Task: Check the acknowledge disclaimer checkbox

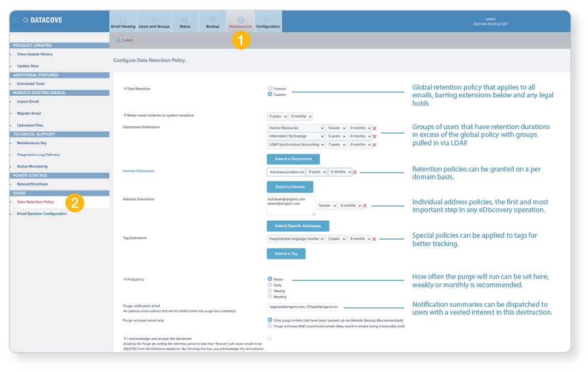Action: pyautogui.click(x=269, y=338)
